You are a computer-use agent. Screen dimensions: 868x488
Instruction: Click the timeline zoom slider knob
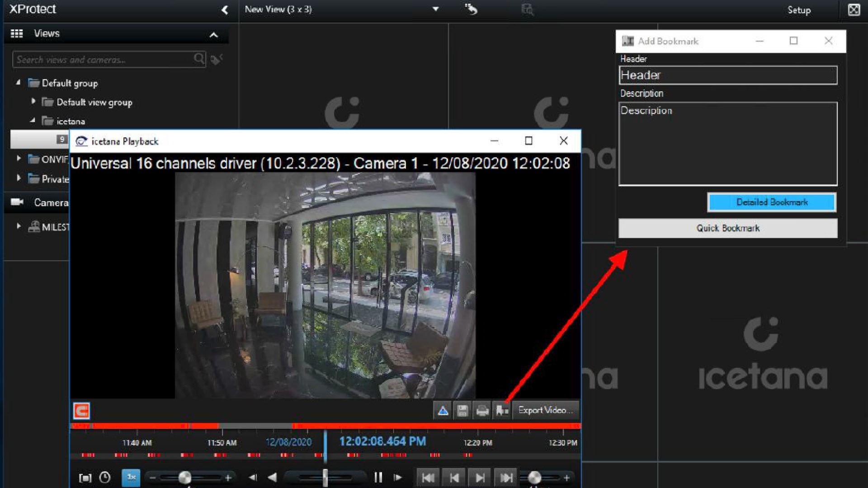pos(534,478)
